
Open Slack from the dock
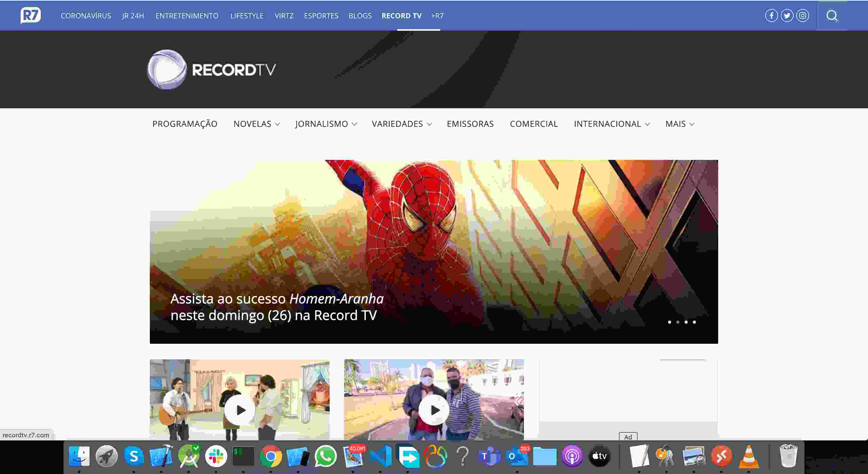(216, 456)
